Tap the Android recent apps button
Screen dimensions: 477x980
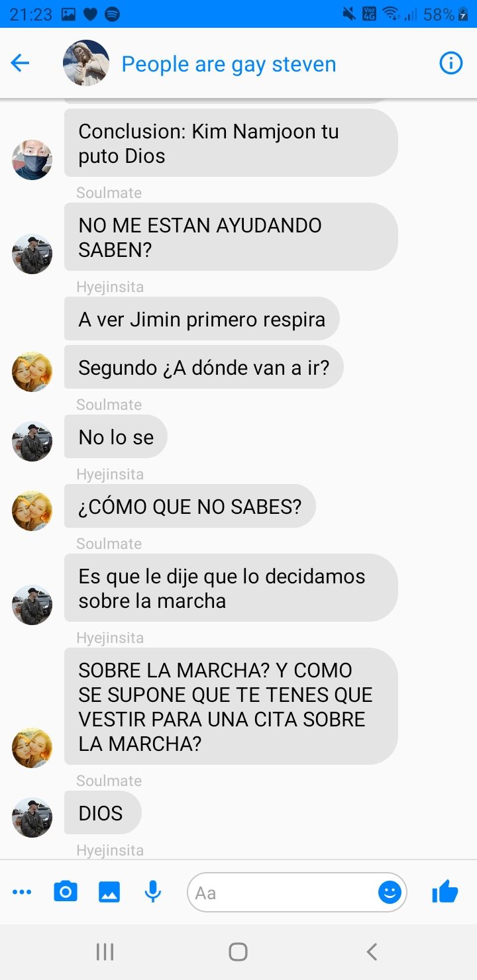105,952
